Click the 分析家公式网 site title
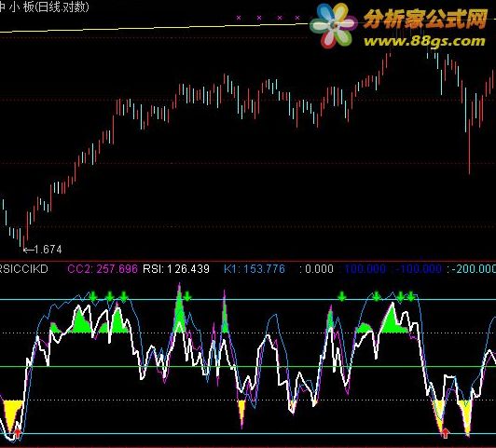This screenshot has height=448, width=496. click(425, 19)
